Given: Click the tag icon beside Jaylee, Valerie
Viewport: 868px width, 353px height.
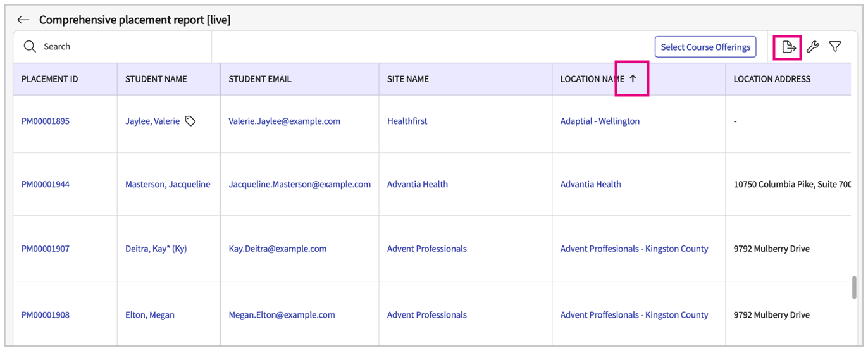Looking at the screenshot, I should coord(190,121).
